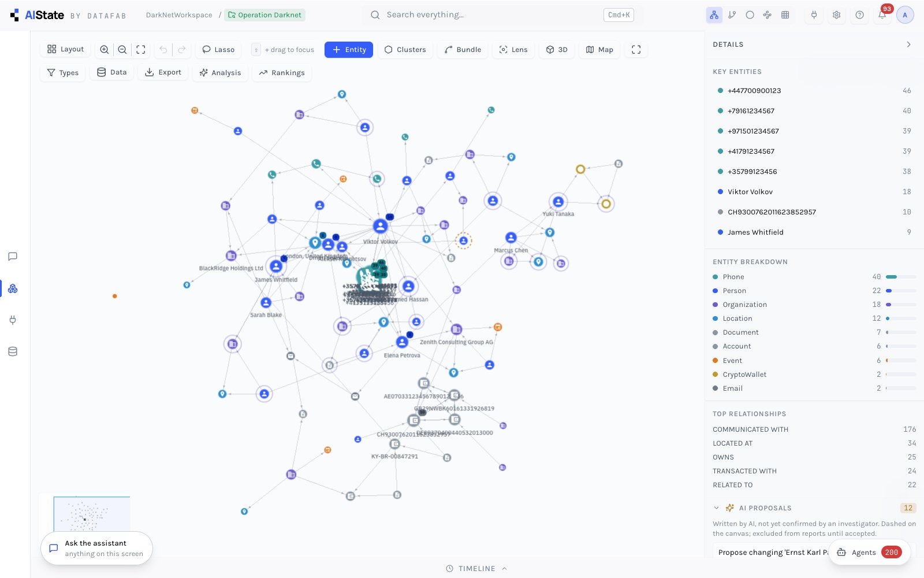
Task: Open the Data panel tab
Action: pyautogui.click(x=112, y=72)
